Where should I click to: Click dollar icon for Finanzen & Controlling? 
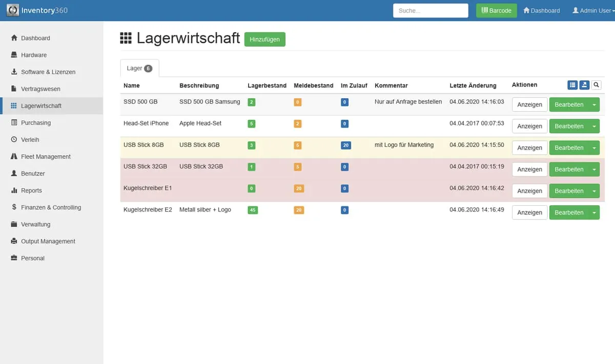[14, 207]
